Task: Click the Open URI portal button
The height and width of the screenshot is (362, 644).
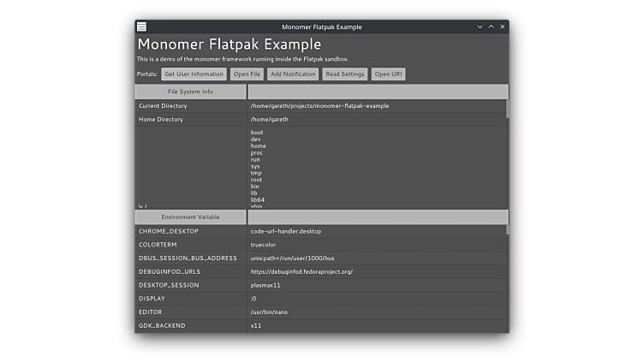Action: [x=388, y=74]
